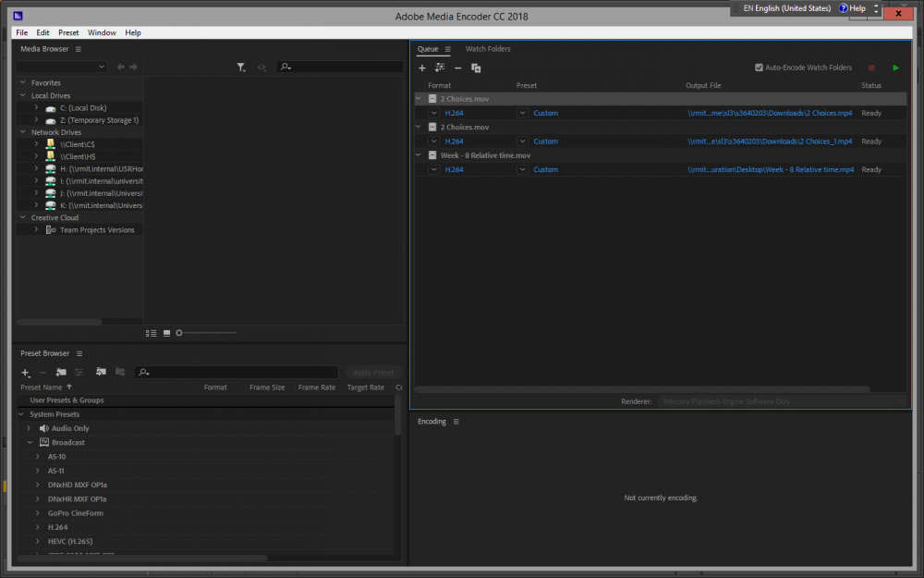Open preset settings icon in Preset Browser
This screenshot has height=578, width=924.
pos(79,372)
